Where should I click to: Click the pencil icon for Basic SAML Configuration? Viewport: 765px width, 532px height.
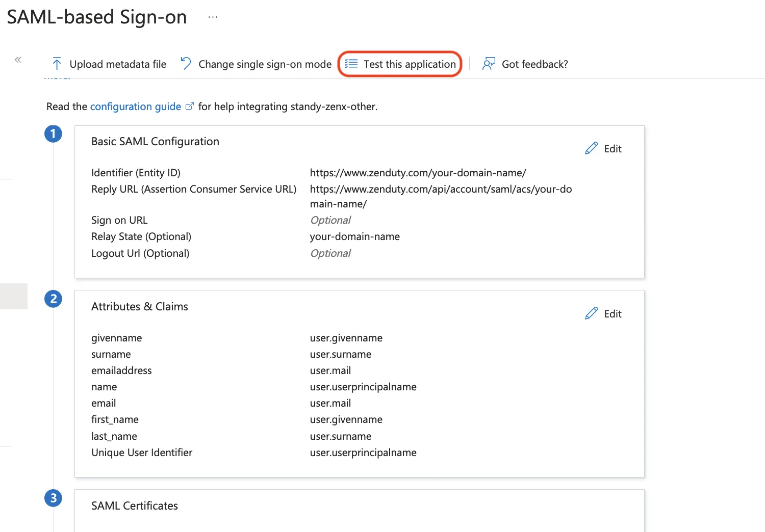pyautogui.click(x=591, y=148)
